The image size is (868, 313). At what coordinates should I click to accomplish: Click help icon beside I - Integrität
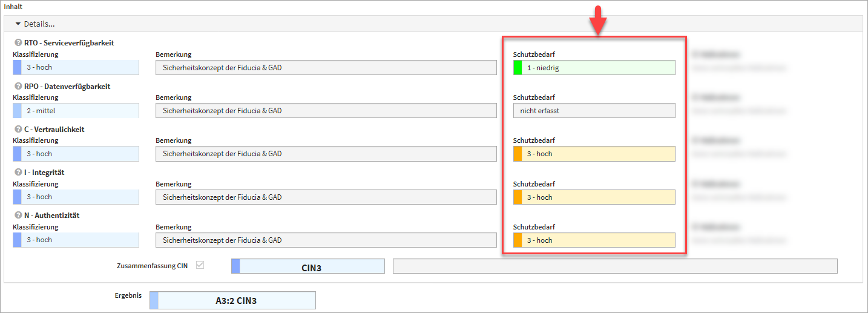(x=18, y=173)
